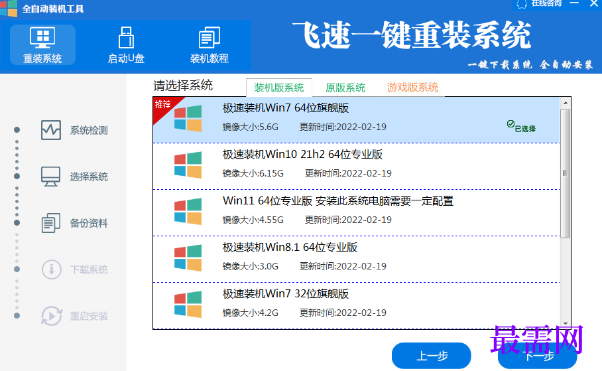Switch to the 游戏版系统 tab

pyautogui.click(x=412, y=87)
